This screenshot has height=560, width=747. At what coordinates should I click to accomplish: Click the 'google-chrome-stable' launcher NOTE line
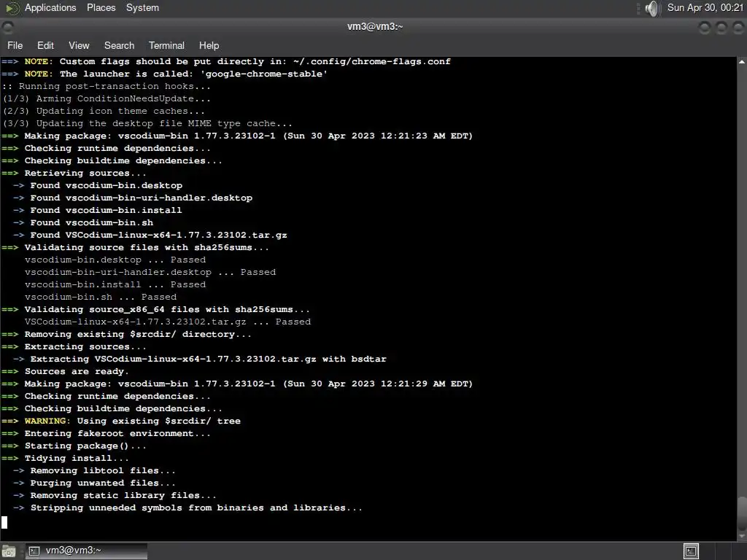[x=164, y=74]
